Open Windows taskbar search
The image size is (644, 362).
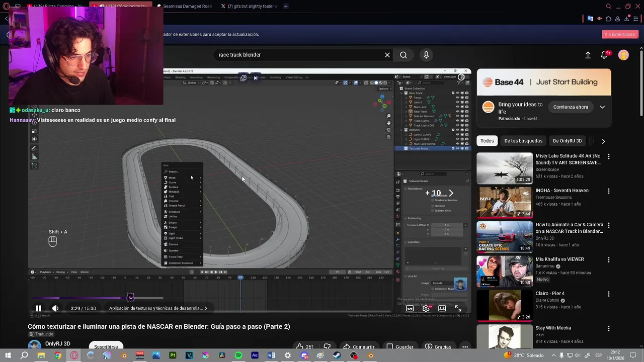(x=24, y=355)
